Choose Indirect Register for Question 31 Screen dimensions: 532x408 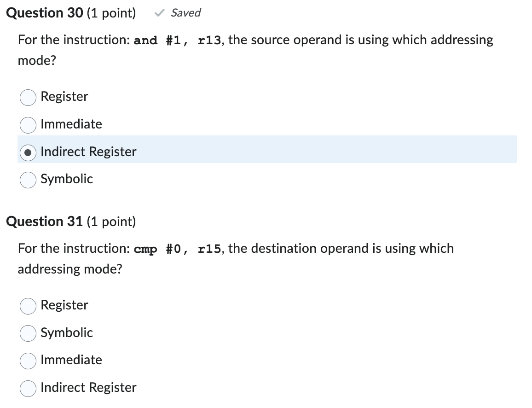[x=28, y=388]
